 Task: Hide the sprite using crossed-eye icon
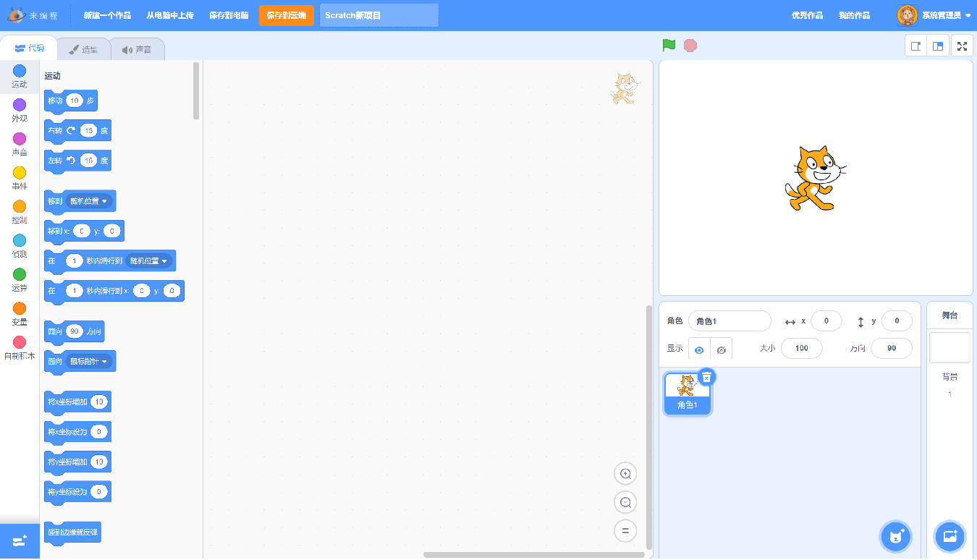pos(721,349)
